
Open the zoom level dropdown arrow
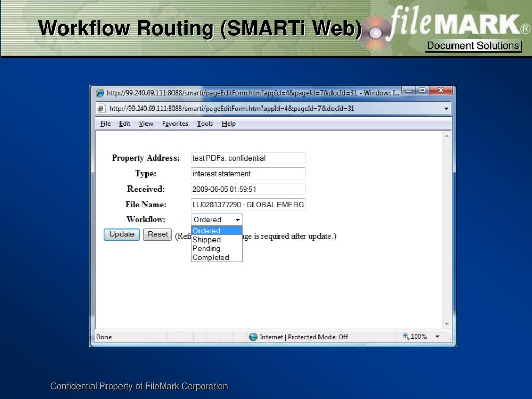(x=437, y=337)
